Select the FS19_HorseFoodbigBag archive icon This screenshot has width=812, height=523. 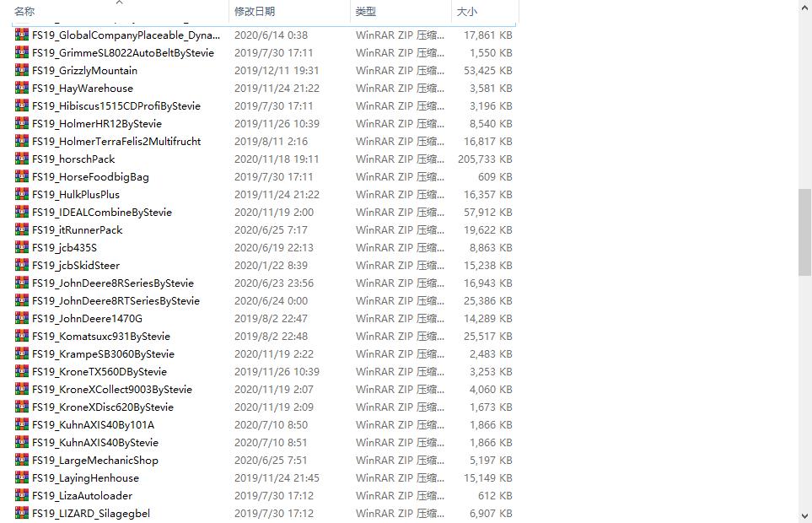(22, 176)
